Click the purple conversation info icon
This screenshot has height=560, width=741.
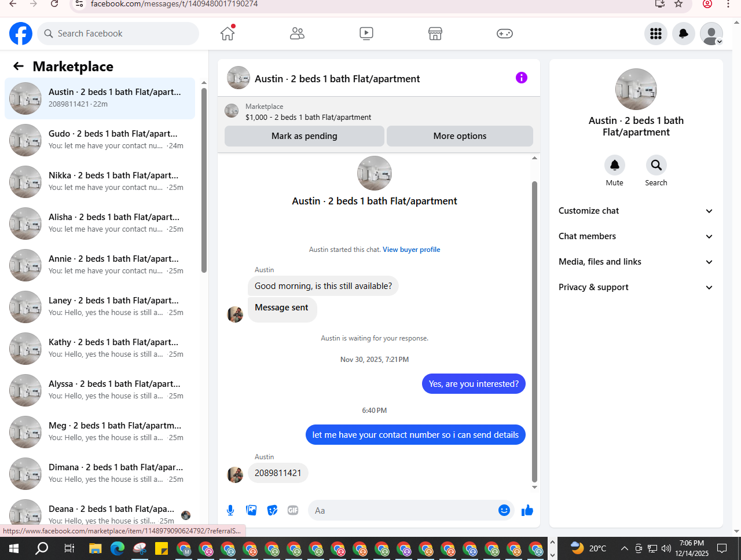tap(522, 78)
